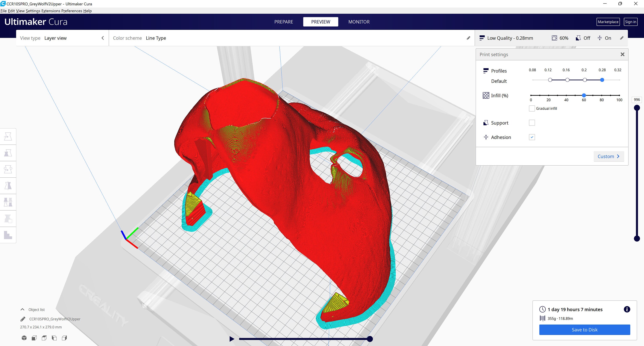644x346 pixels.
Task: Set infill to 80 on the Infill slider
Action: coord(601,95)
